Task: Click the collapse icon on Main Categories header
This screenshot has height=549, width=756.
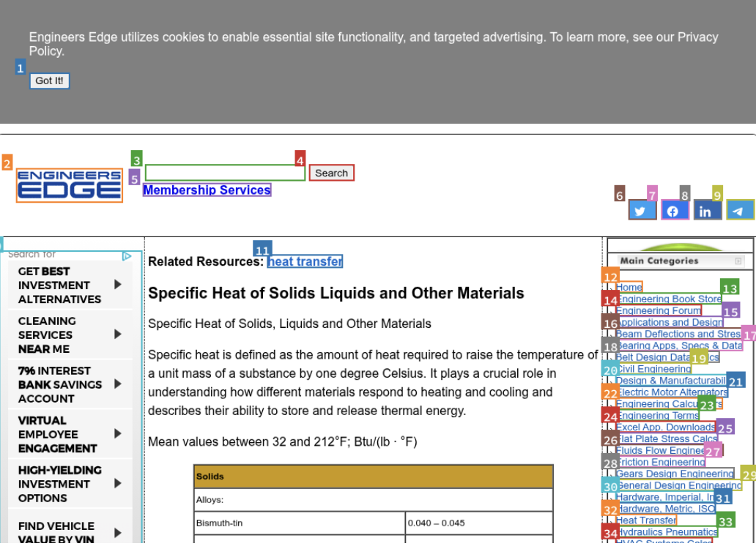Action: click(x=740, y=261)
